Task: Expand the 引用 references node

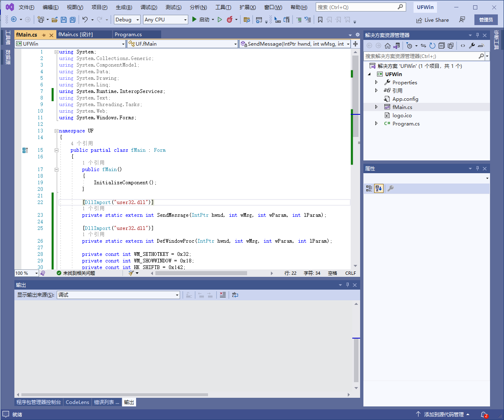Action: [x=376, y=90]
